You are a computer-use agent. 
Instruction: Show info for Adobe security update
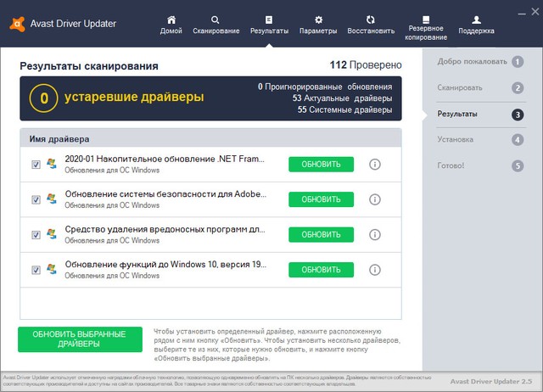375,199
